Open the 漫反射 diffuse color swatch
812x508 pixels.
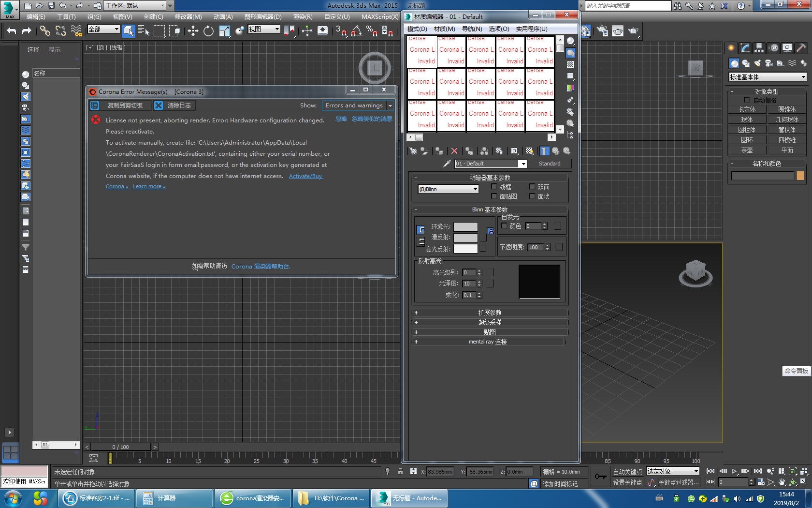pos(465,238)
